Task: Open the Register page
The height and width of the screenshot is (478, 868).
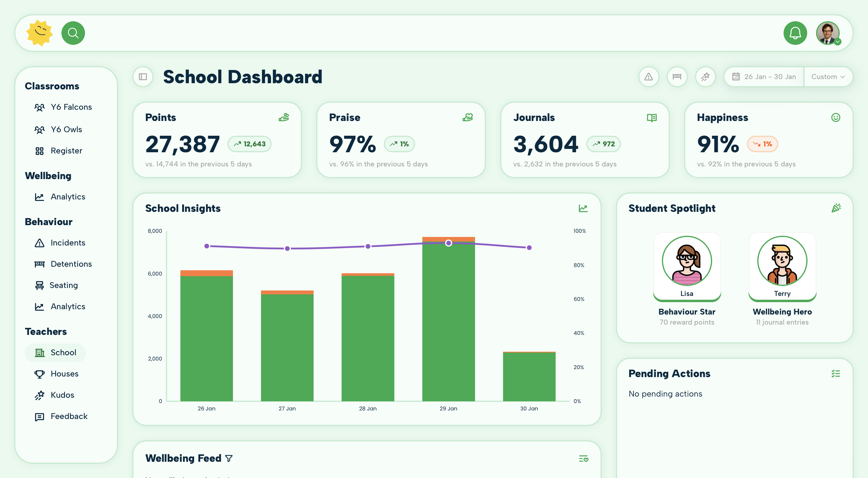Action: (66, 150)
